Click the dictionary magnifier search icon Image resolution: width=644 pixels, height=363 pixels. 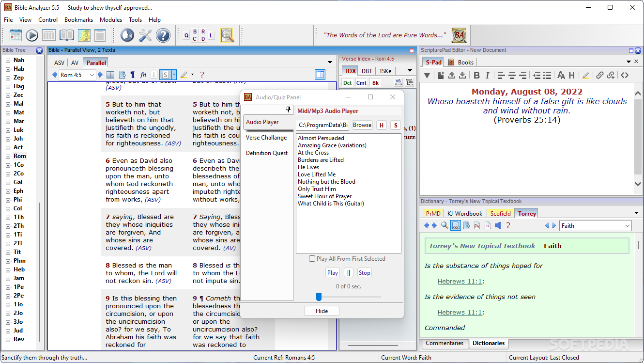445,225
